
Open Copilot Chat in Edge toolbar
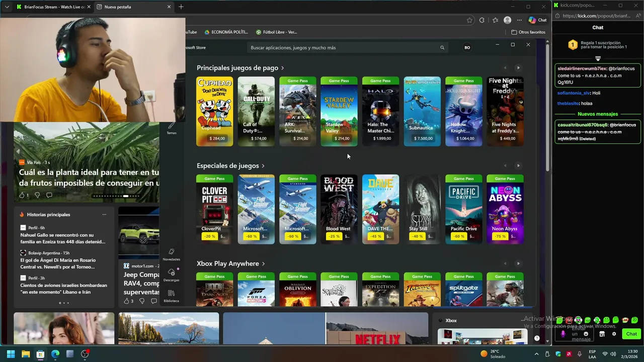click(538, 20)
